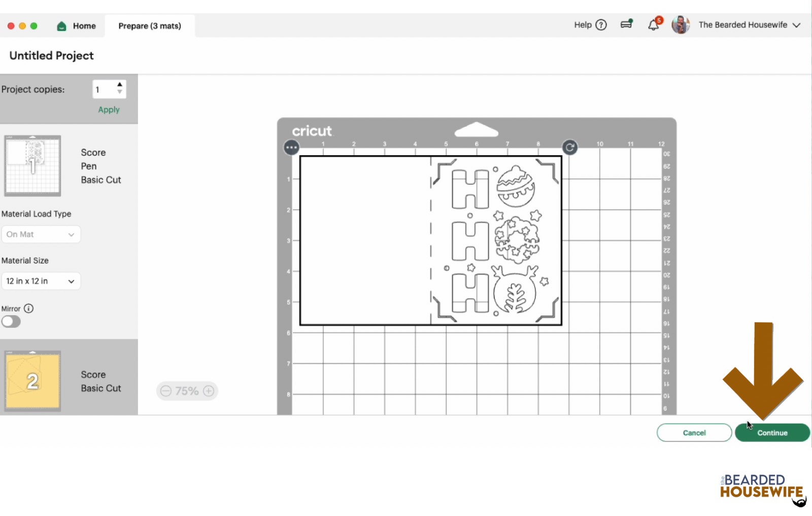812x516 pixels.
Task: Zoom out with the minus icon
Action: click(x=165, y=391)
